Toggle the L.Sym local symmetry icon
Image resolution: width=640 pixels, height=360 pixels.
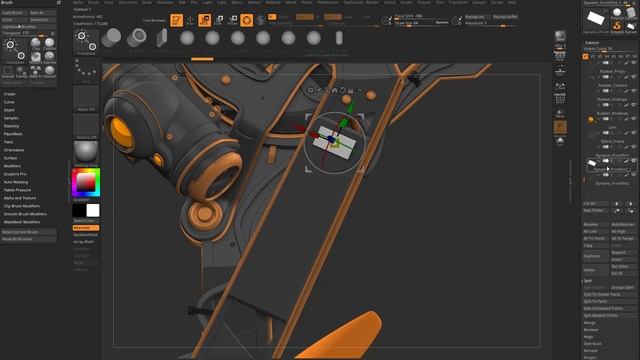tap(560, 85)
